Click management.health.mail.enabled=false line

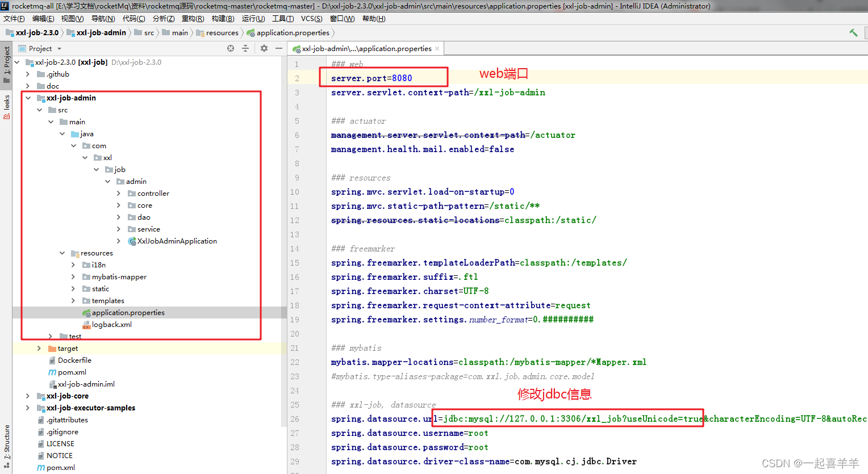pos(423,149)
